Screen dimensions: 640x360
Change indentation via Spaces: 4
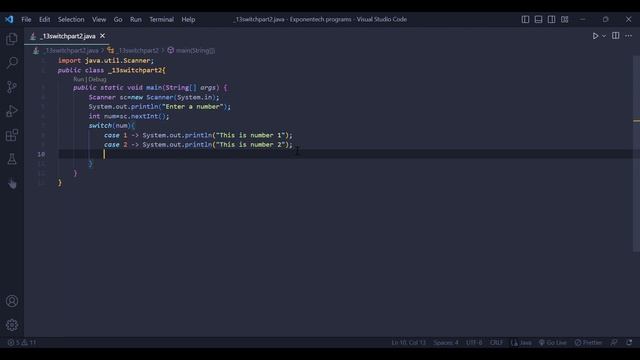pyautogui.click(x=446, y=342)
